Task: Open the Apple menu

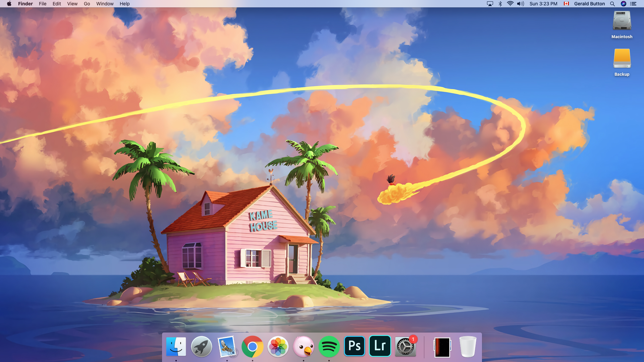Action: point(9,4)
